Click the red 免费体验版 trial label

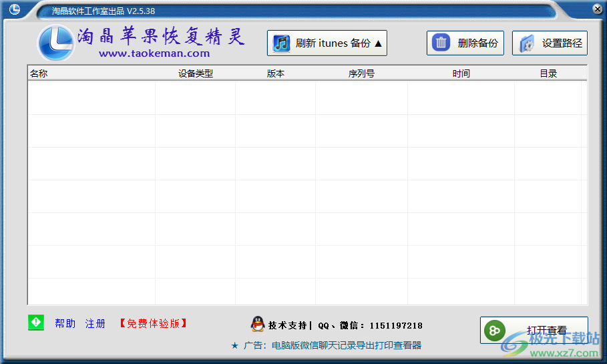point(154,323)
